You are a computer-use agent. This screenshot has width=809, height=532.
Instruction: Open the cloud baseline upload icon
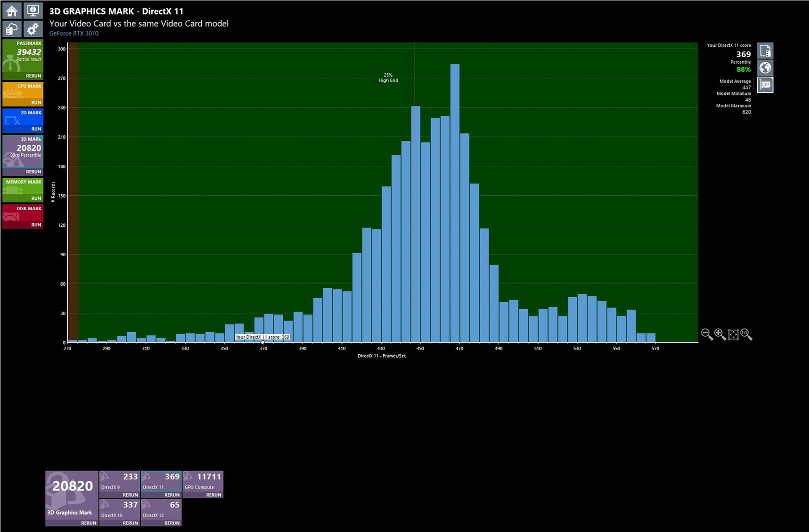pos(12,29)
